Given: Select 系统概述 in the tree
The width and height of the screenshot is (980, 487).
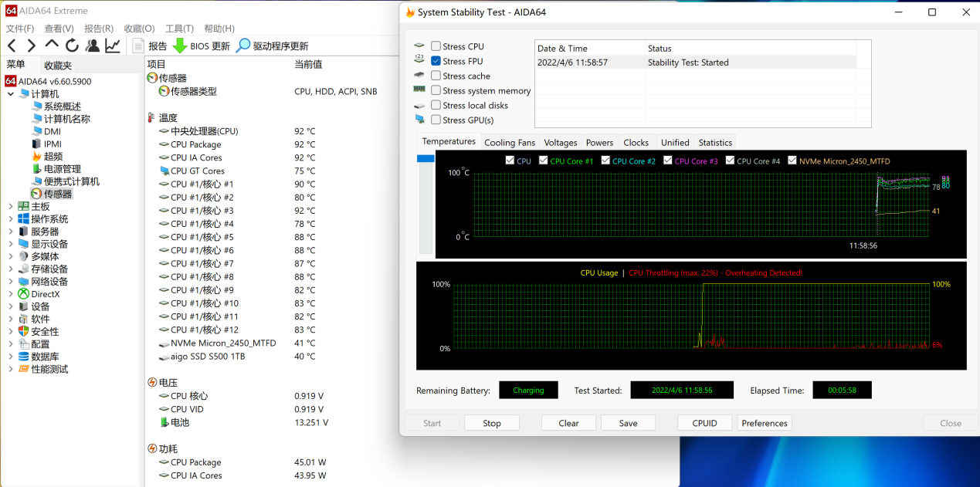Looking at the screenshot, I should pos(62,107).
